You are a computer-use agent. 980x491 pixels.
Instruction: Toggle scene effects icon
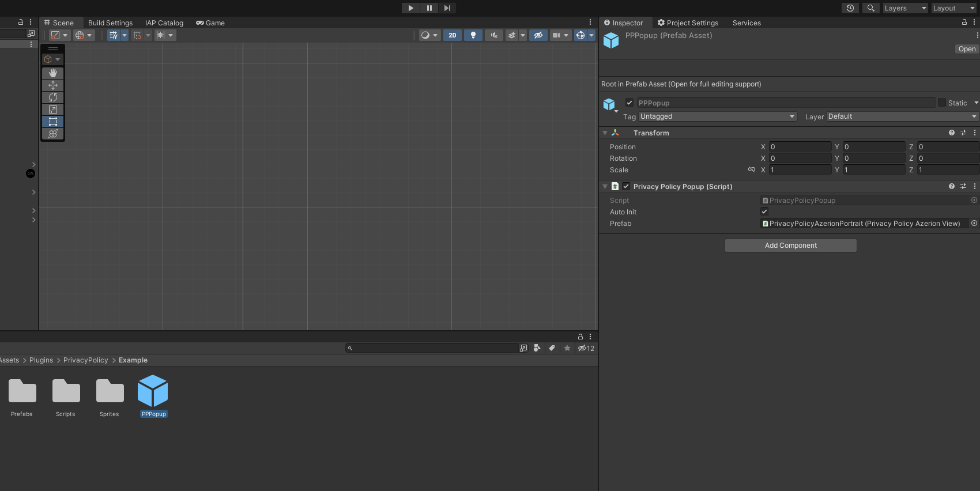click(x=512, y=35)
